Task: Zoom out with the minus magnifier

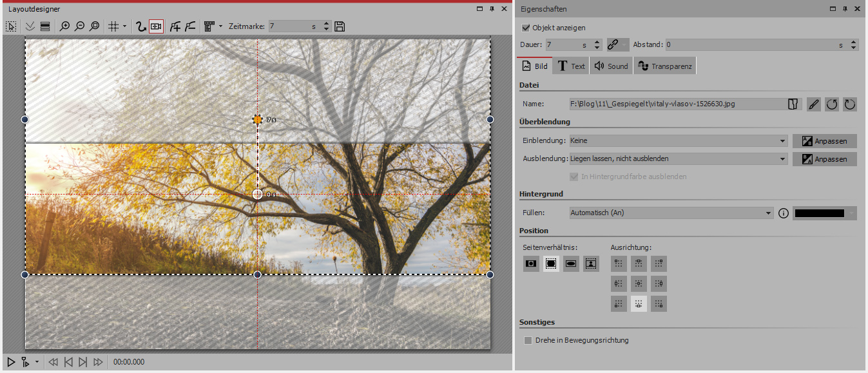Action: [79, 26]
